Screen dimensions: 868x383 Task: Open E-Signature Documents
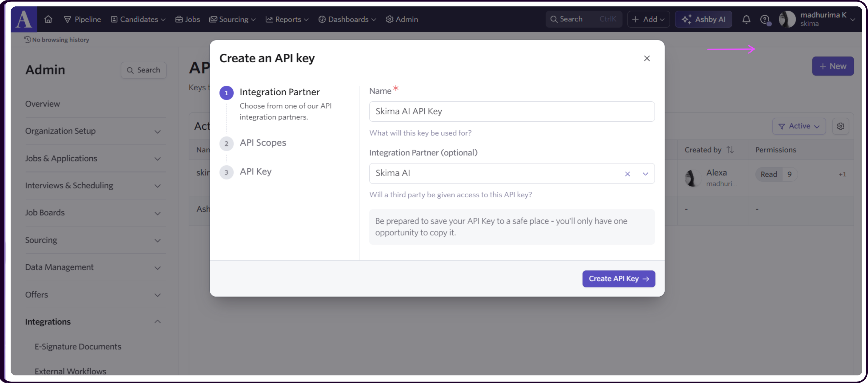point(78,347)
